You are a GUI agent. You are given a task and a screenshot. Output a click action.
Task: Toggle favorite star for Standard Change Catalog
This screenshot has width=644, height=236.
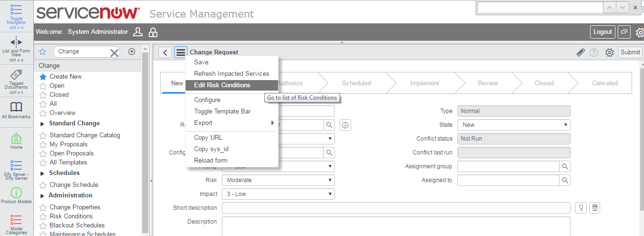43,135
